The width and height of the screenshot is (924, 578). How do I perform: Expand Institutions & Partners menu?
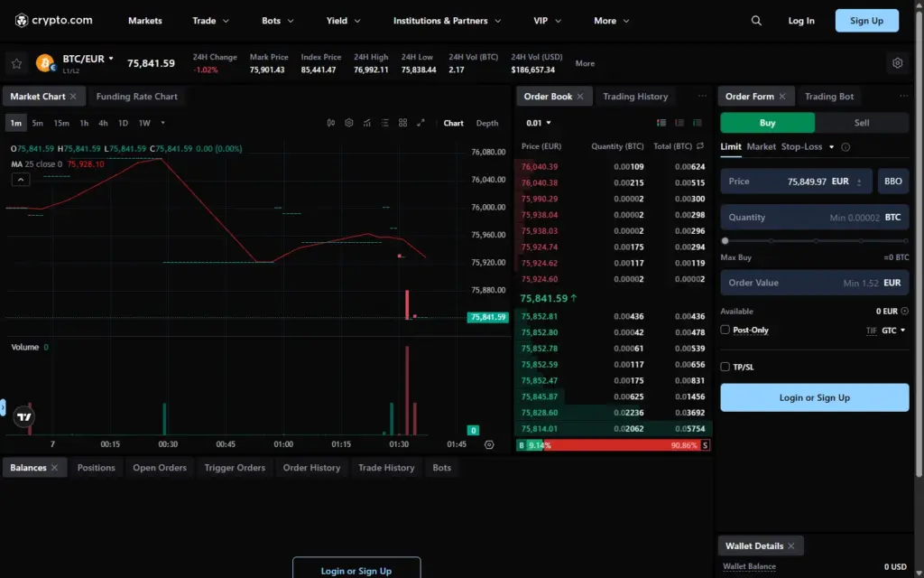point(447,21)
